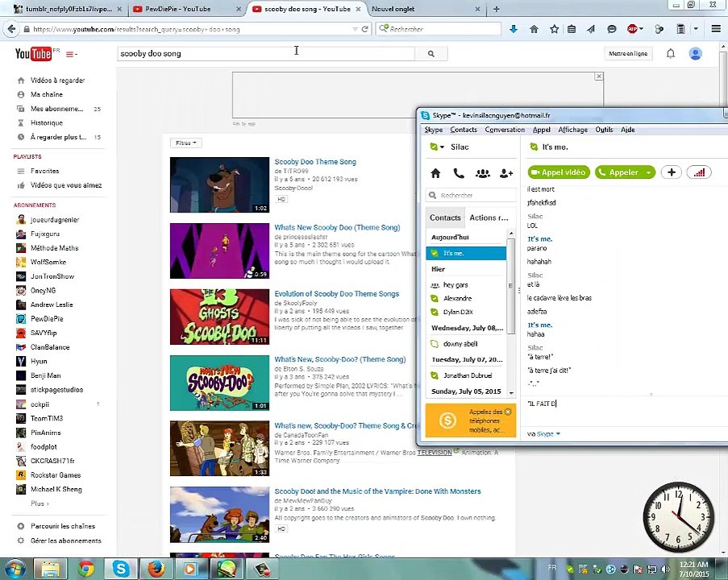Start video call with Appel vidéo
Screen dimensions: 728x580
pyautogui.click(x=559, y=172)
